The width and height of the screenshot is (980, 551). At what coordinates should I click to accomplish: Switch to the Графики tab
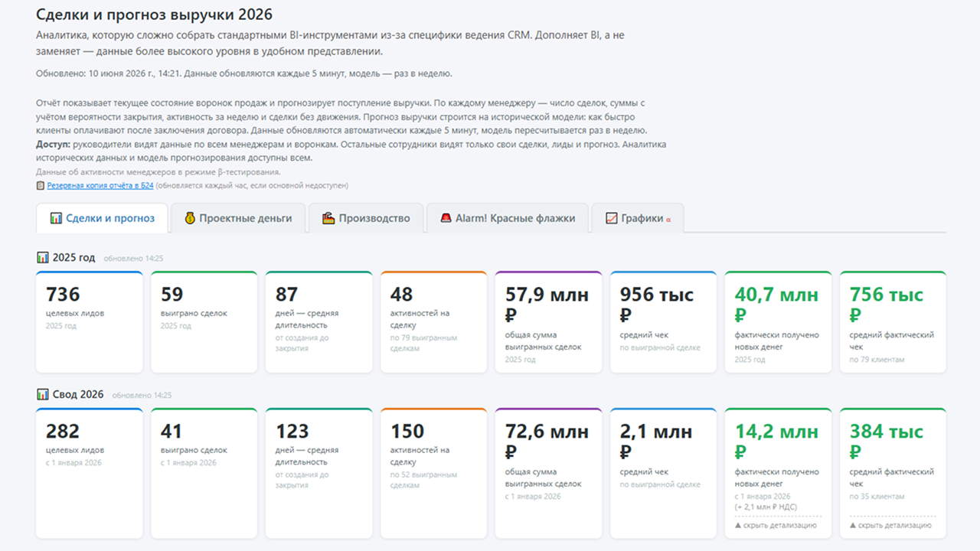[x=638, y=218]
